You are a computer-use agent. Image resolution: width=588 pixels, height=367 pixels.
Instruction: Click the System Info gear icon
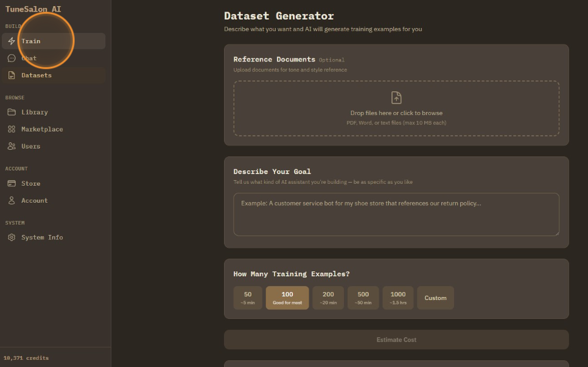click(x=12, y=237)
